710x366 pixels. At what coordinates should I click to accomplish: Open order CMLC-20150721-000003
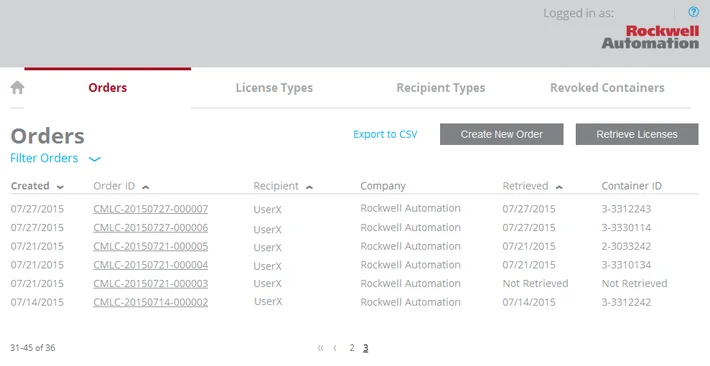coord(151,284)
